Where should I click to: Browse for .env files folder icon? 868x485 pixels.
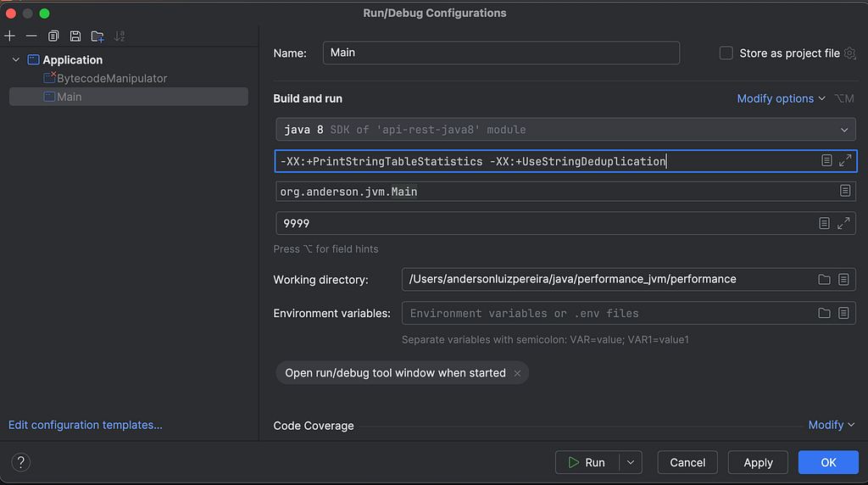pyautogui.click(x=824, y=314)
